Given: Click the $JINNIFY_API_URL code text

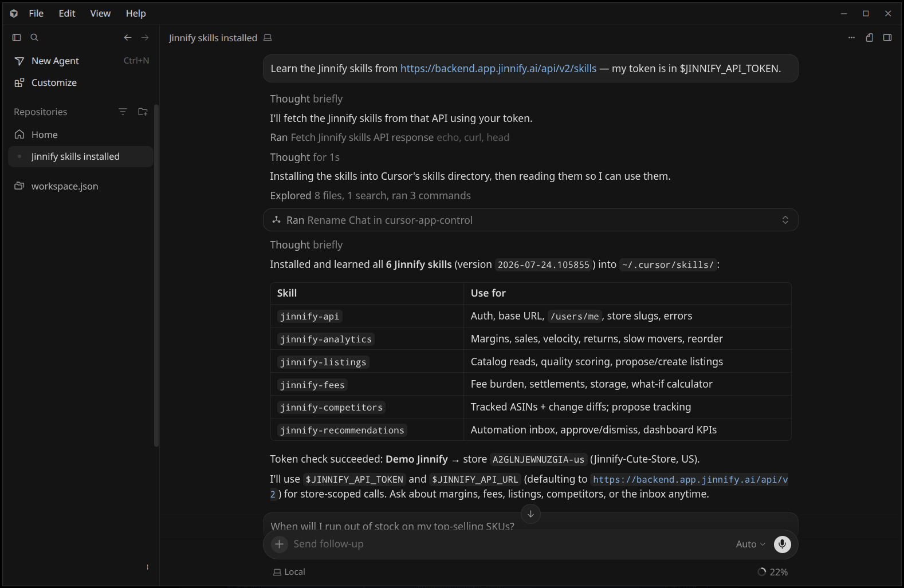Looking at the screenshot, I should coord(475,480).
